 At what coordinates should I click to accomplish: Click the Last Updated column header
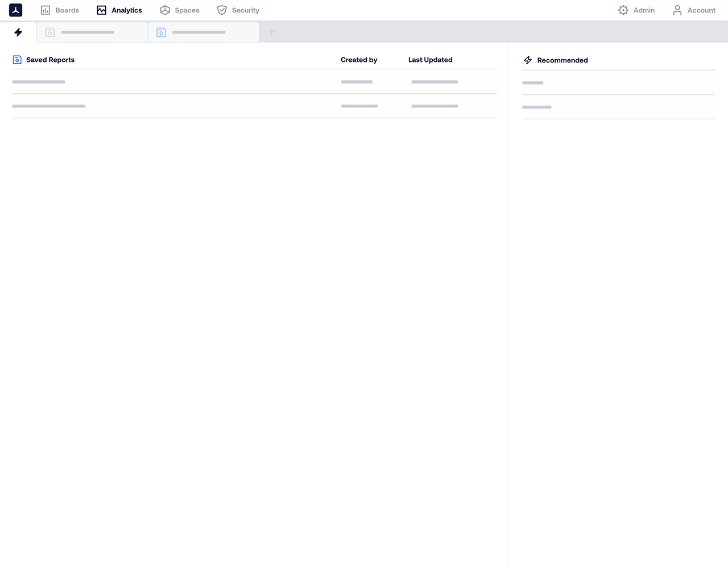click(x=430, y=60)
